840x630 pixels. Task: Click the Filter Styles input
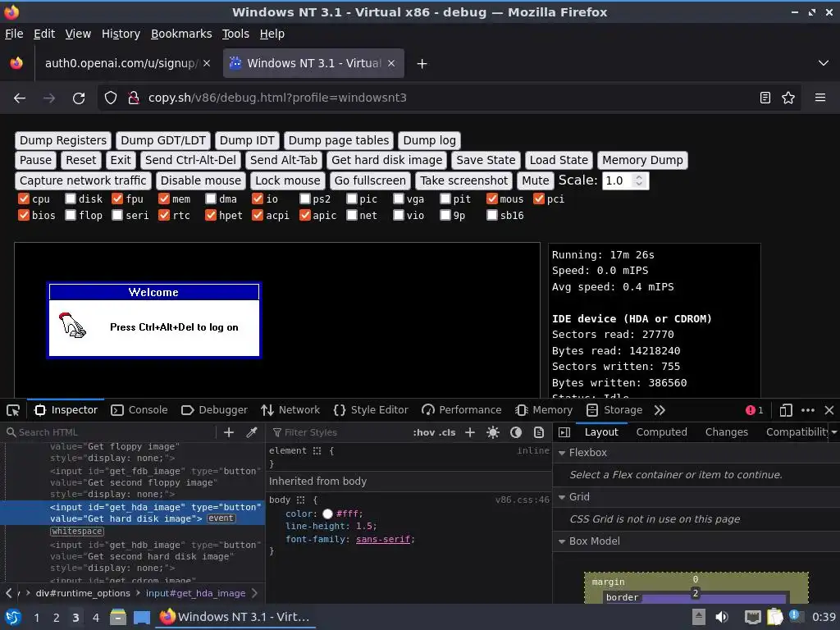coord(337,432)
